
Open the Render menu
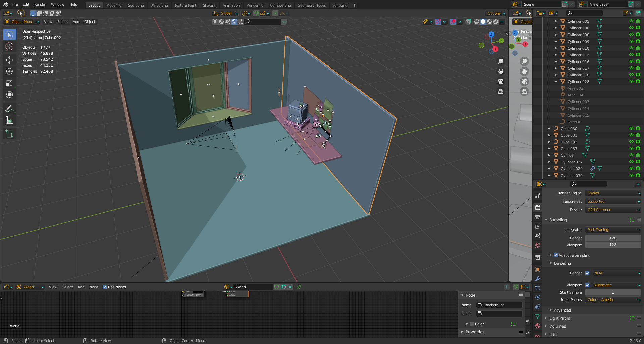(40, 4)
